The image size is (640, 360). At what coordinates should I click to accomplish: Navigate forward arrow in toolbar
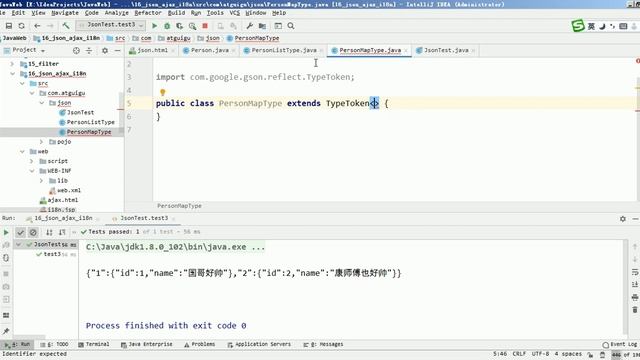(x=50, y=26)
